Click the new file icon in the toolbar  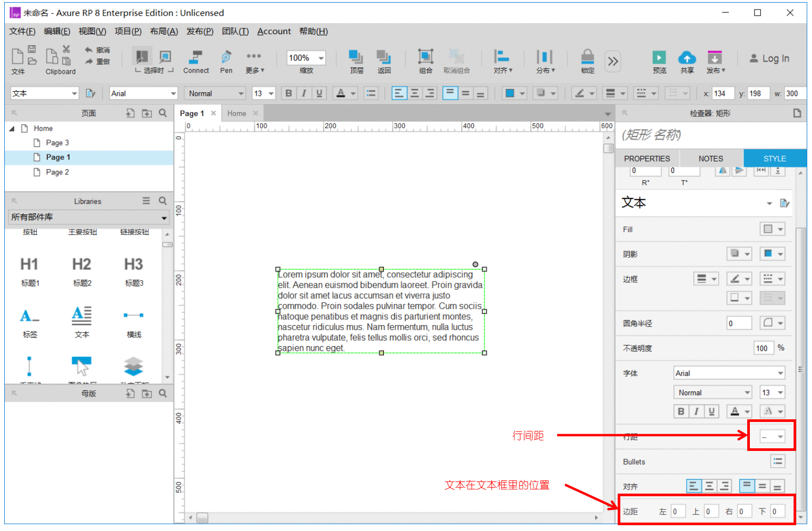point(17,55)
